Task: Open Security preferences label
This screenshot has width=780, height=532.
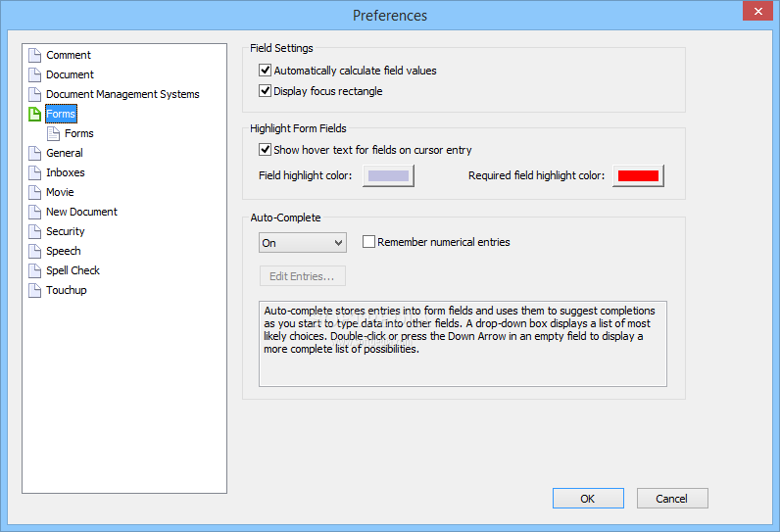Action: coord(66,231)
